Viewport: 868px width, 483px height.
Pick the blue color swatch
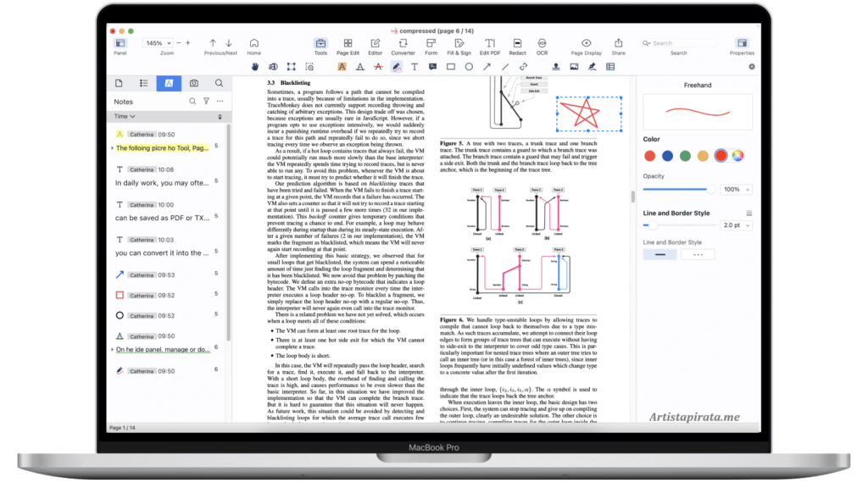668,156
